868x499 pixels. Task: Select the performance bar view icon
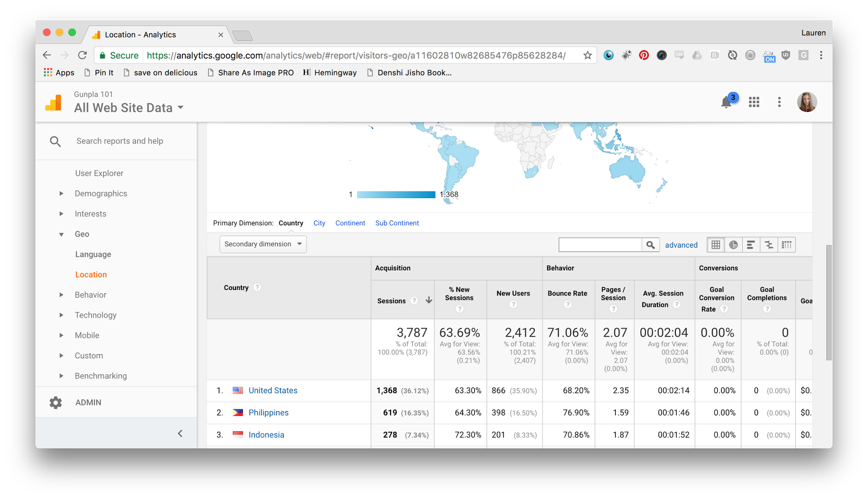click(x=751, y=245)
